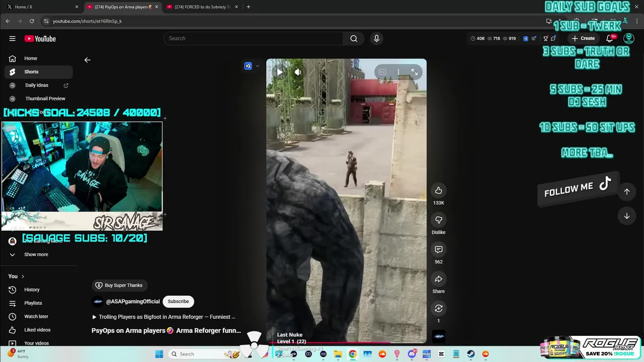Click vidIQ blue logo in header
This screenshot has height=362, width=644.
point(526,38)
